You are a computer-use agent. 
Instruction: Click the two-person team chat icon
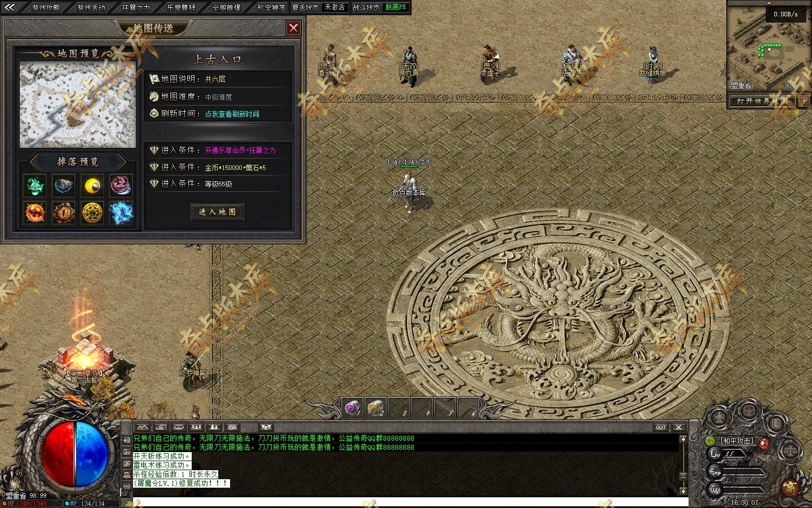coord(214,427)
